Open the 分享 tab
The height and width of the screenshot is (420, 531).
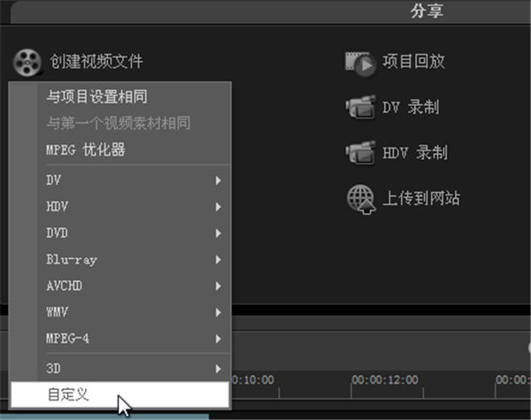pyautogui.click(x=427, y=11)
